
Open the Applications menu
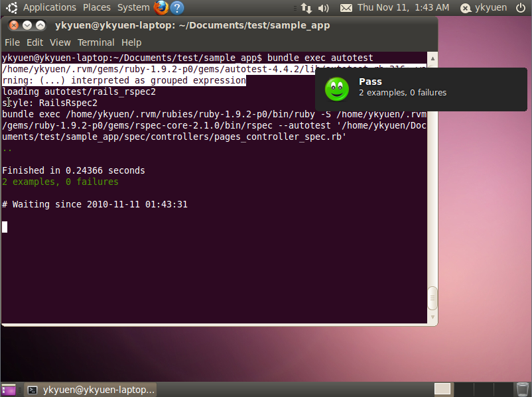[x=49, y=8]
